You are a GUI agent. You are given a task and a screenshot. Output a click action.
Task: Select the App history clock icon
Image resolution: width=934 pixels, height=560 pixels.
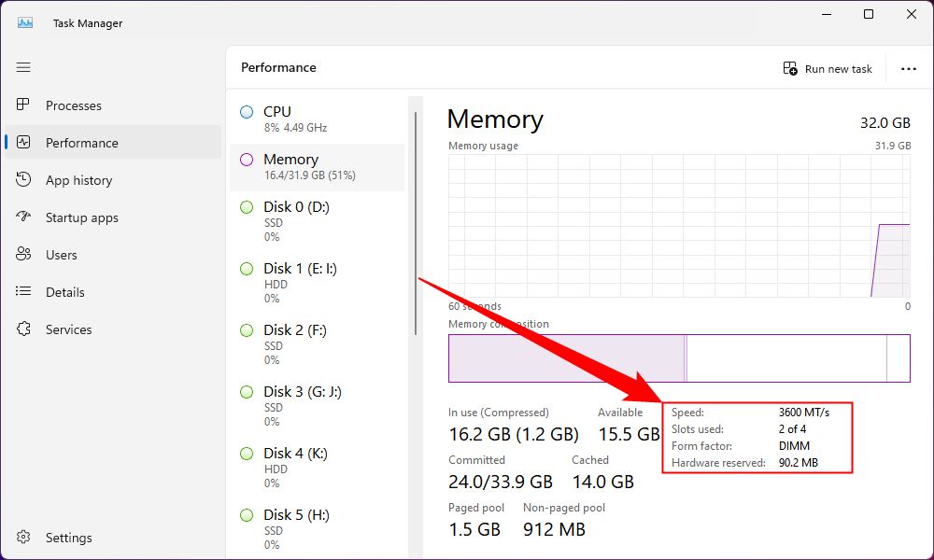tap(23, 180)
